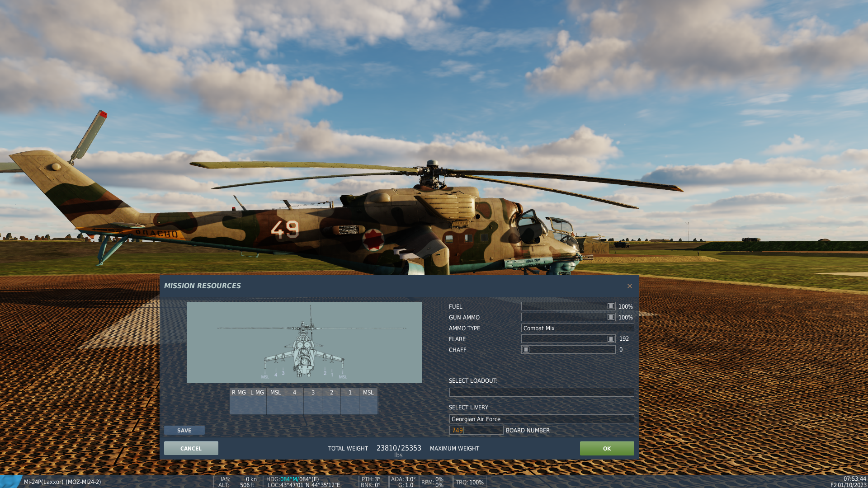Select pylon slot 1
This screenshot has width=868, height=488.
[x=350, y=401]
